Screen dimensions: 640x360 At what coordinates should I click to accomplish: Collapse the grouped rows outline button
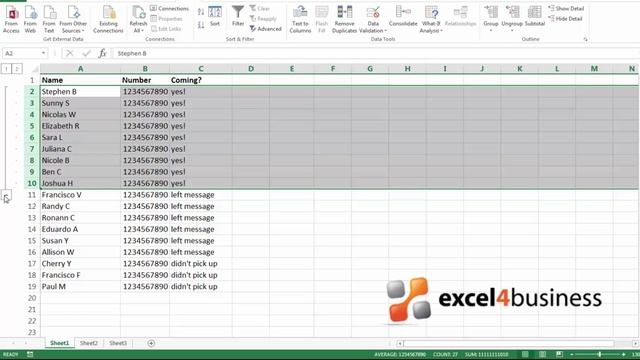[6, 196]
